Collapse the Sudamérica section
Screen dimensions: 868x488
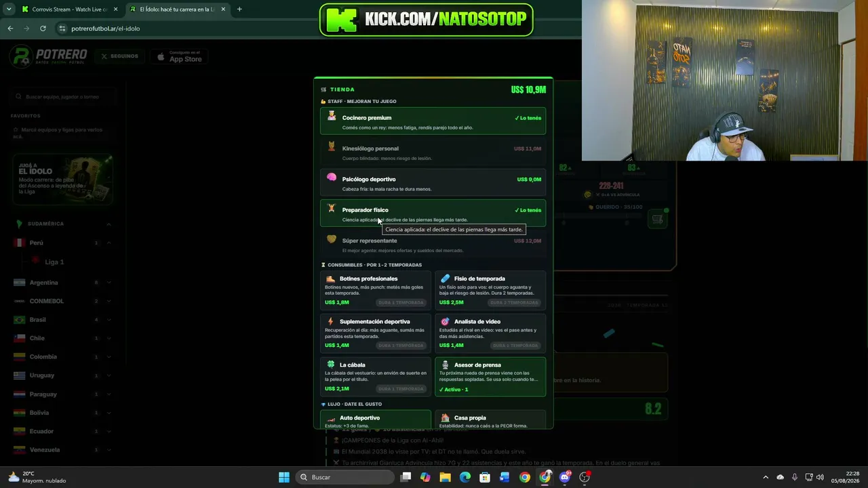pos(108,224)
